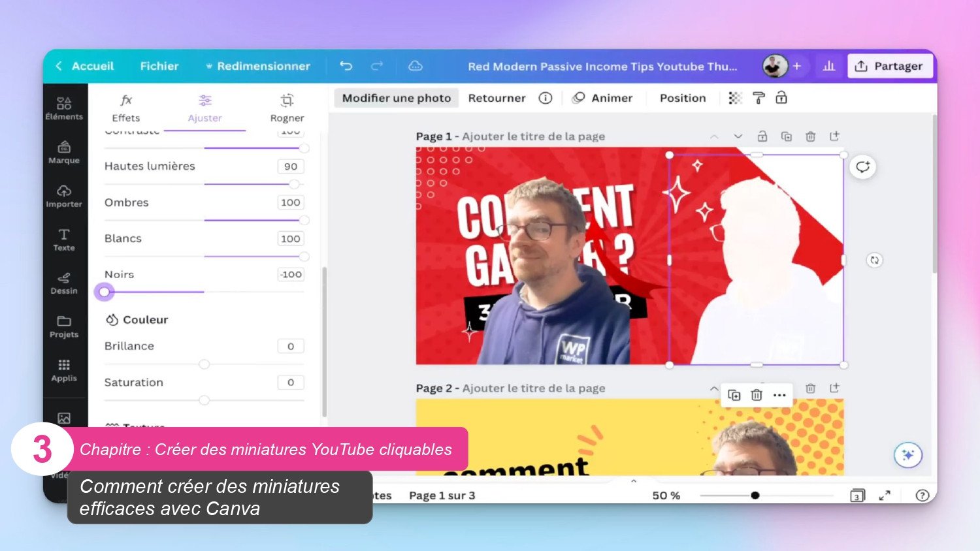Open more options in floating toolbar
Screen dimensions: 980x551
pos(779,395)
